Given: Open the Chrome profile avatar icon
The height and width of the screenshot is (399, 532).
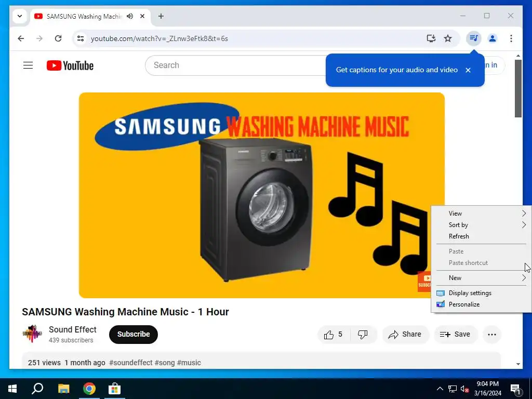Looking at the screenshot, I should point(493,38).
